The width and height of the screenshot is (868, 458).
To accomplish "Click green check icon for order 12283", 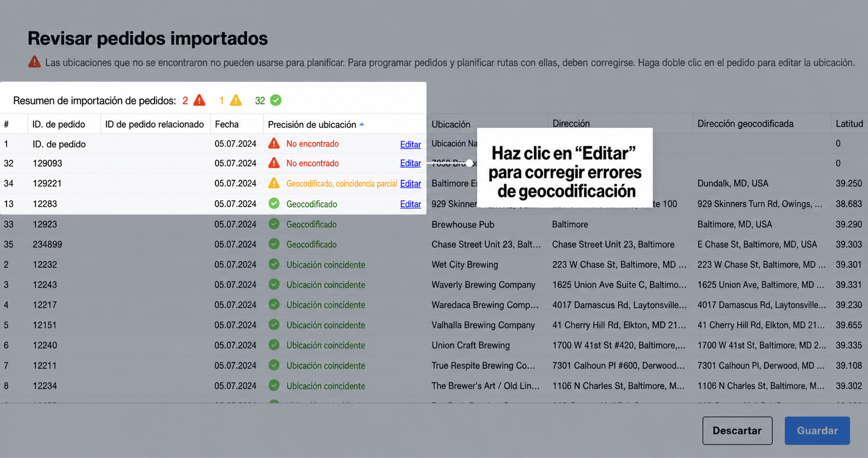I will (274, 203).
